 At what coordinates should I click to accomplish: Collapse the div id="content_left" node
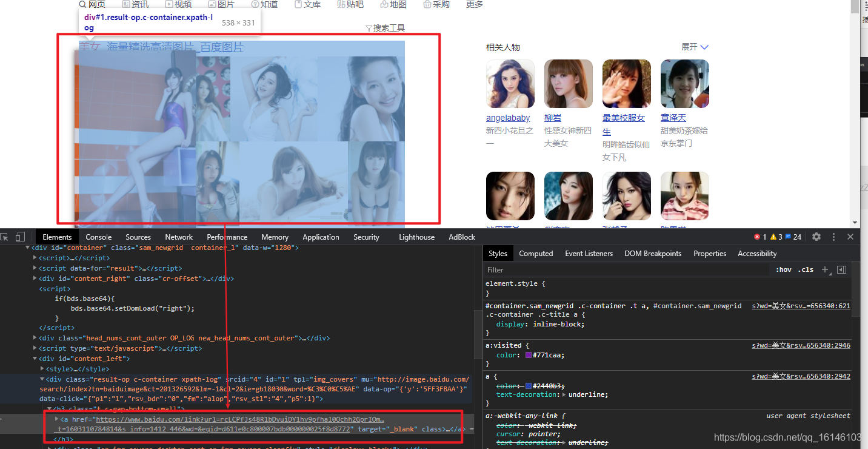coord(35,359)
